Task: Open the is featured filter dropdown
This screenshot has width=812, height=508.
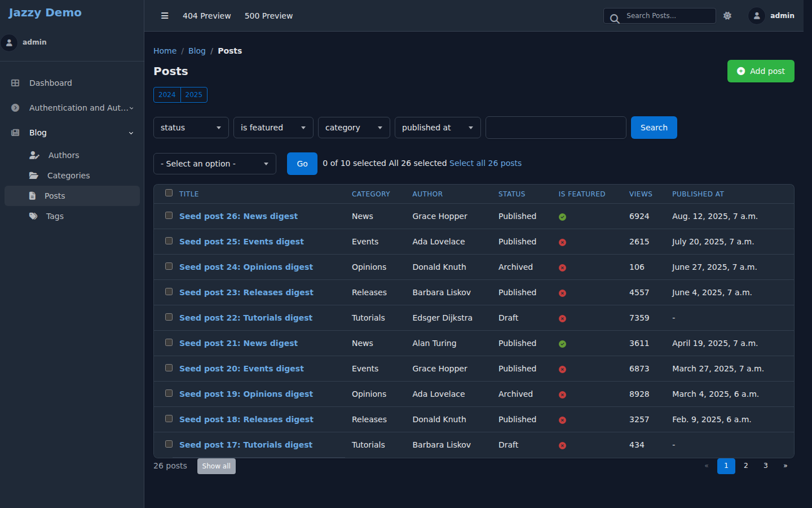Action: tap(273, 128)
